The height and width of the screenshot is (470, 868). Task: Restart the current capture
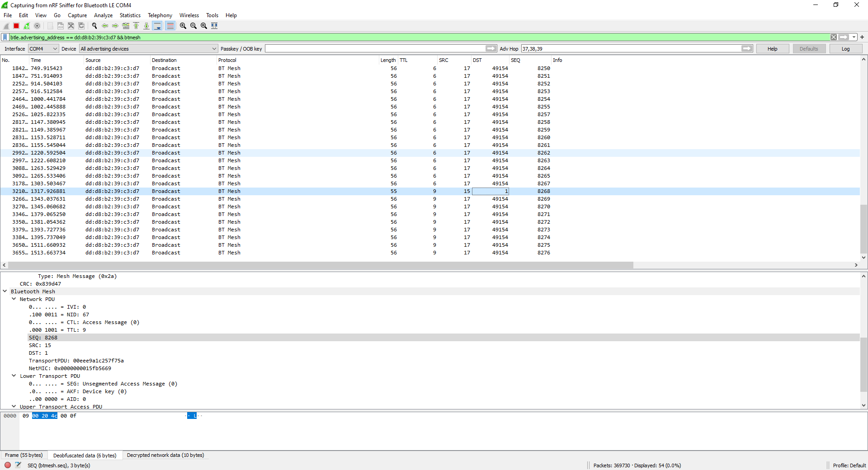(27, 26)
